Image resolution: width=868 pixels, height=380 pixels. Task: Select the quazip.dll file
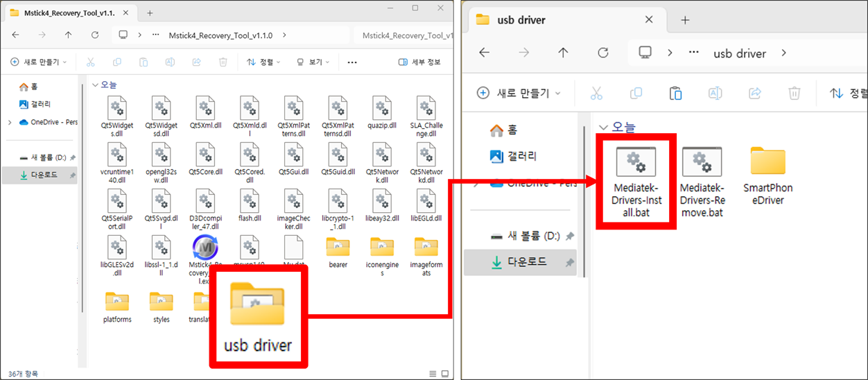click(382, 114)
